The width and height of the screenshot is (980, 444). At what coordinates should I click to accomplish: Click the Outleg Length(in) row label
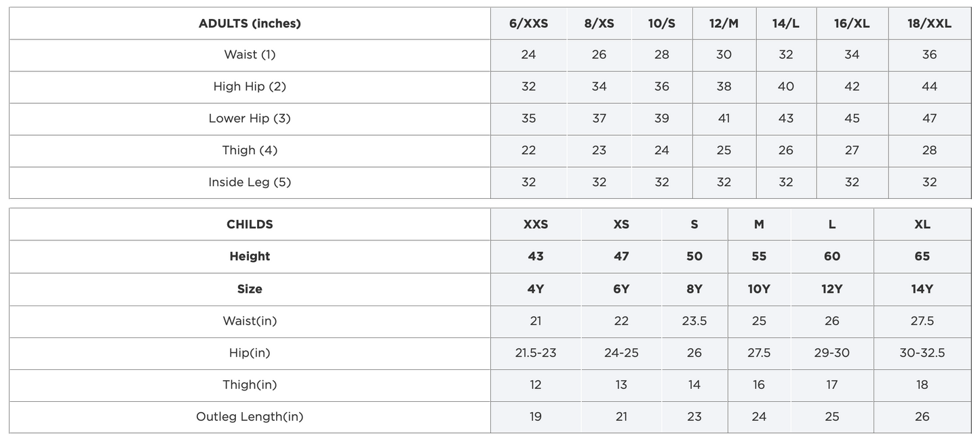[x=250, y=416]
